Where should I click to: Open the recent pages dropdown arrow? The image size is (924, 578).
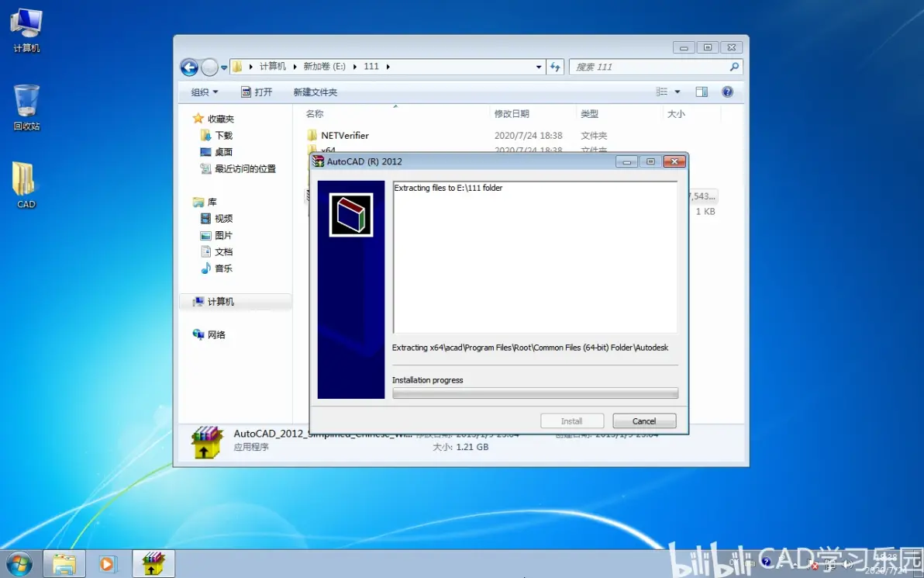224,67
